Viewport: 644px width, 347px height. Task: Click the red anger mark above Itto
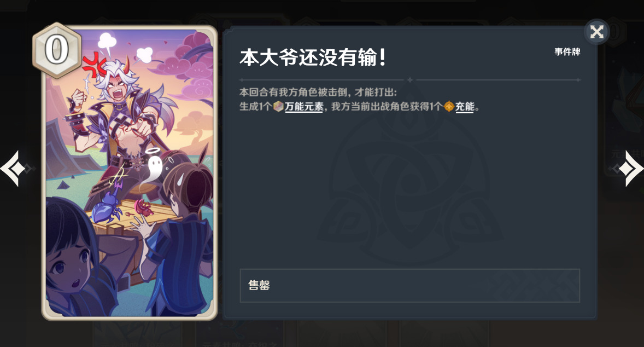(93, 65)
